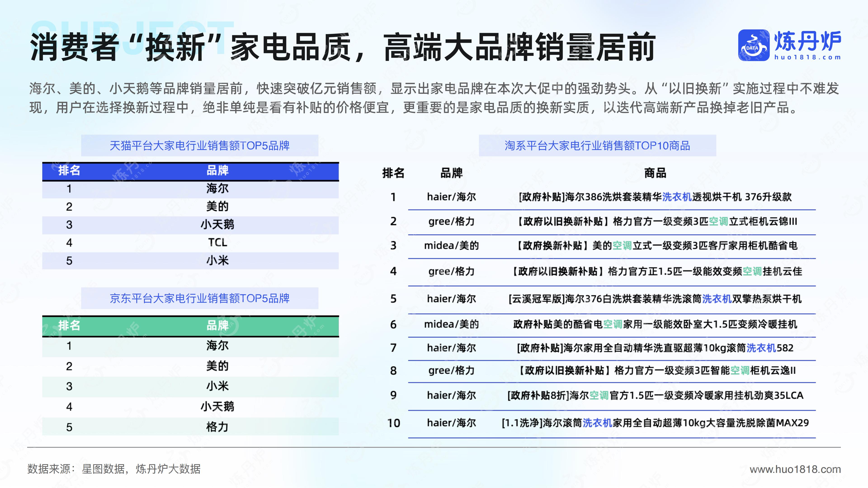
Task: Click the 淘系平台大家电行业销售额TOP10商品 heading
Action: coord(597,145)
